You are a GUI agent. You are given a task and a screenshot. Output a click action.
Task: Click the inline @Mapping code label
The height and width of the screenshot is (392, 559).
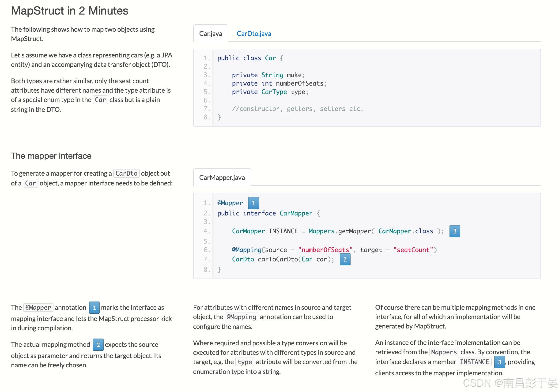coord(241,317)
